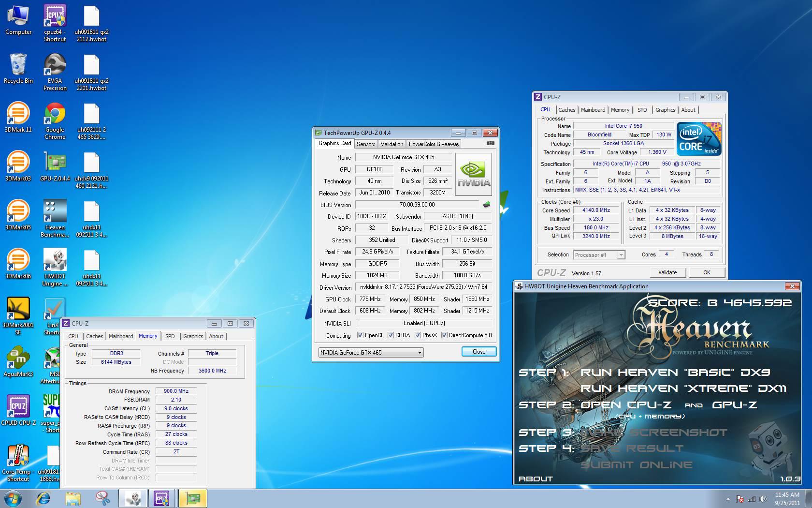
Task: Toggle PhysX checkbox in GPU-Z
Action: [x=418, y=335]
